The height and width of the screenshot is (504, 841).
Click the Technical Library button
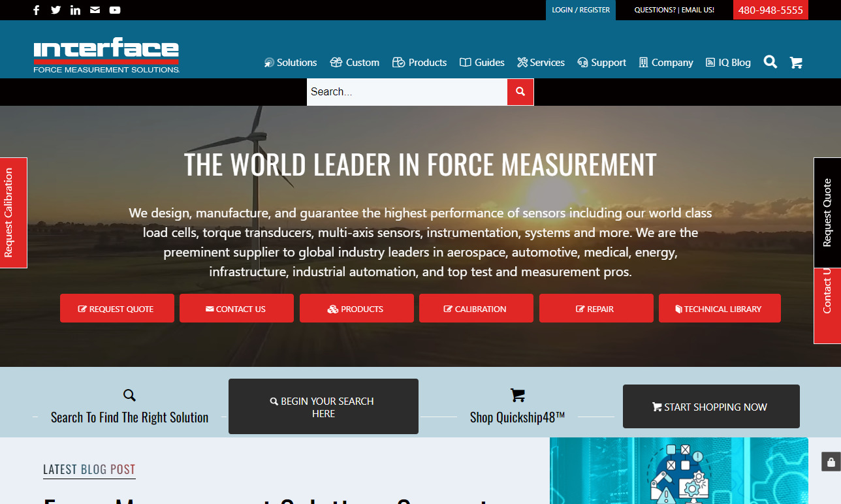tap(719, 309)
